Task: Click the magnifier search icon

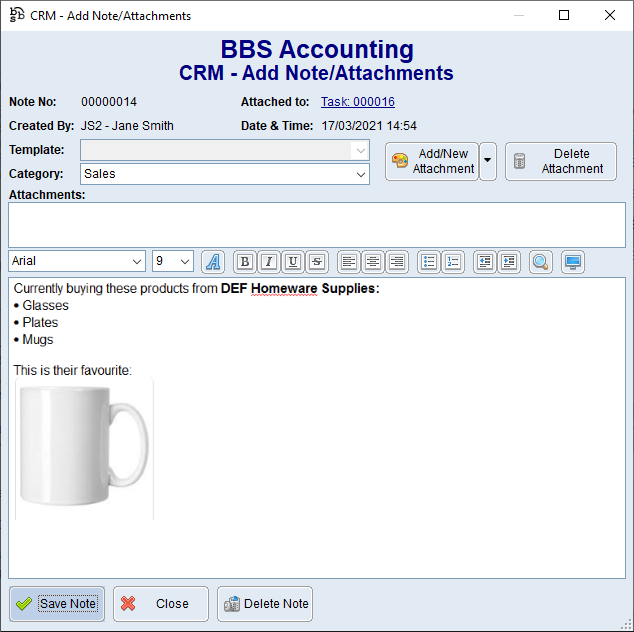Action: (540, 261)
